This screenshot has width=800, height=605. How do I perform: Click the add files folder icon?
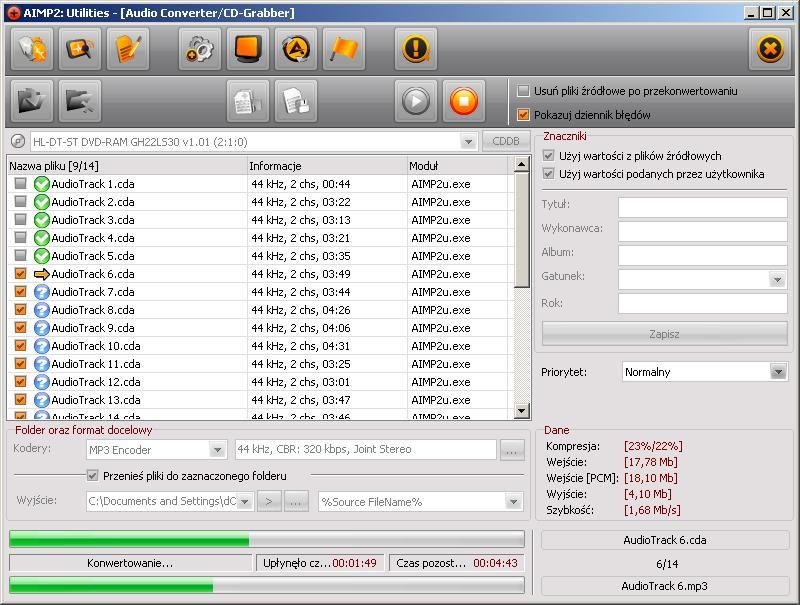(x=32, y=101)
